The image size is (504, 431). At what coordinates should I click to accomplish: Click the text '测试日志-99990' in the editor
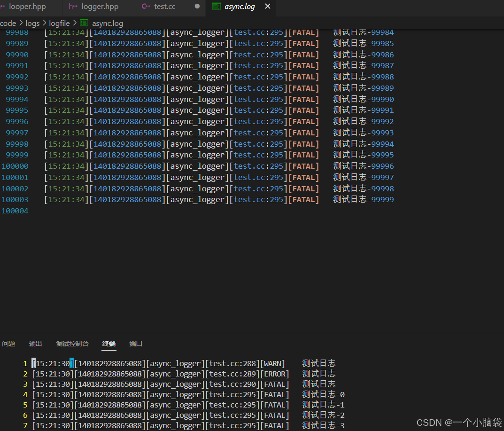pos(363,99)
